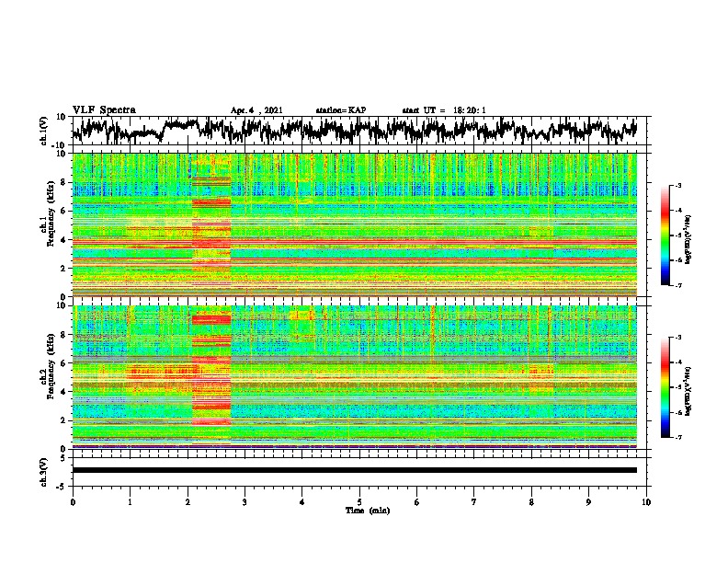Click the ch.1 color scale log(PSD) unit label

(x=688, y=239)
